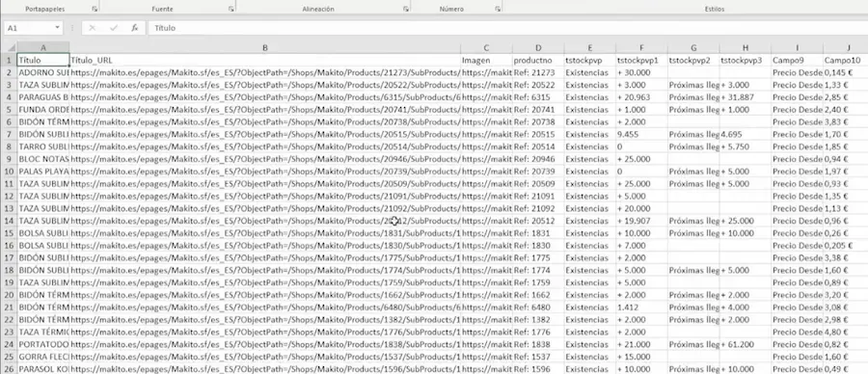
Task: Click the Campo9 header cell
Action: pos(798,61)
